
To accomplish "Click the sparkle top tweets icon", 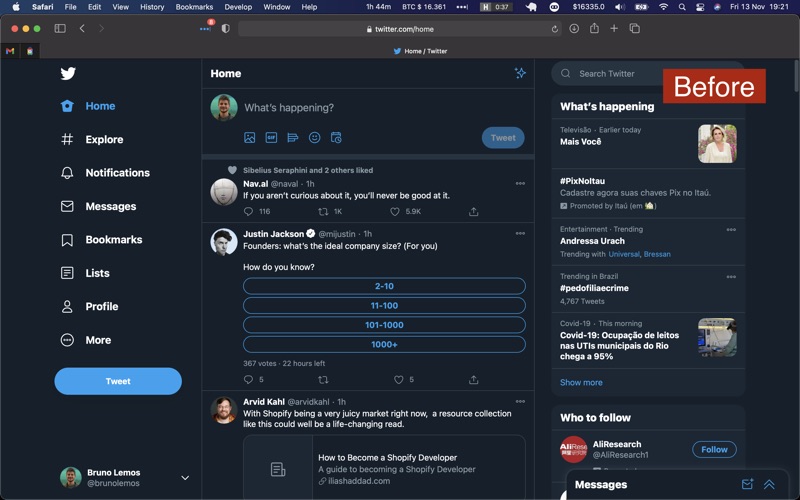I will point(520,73).
